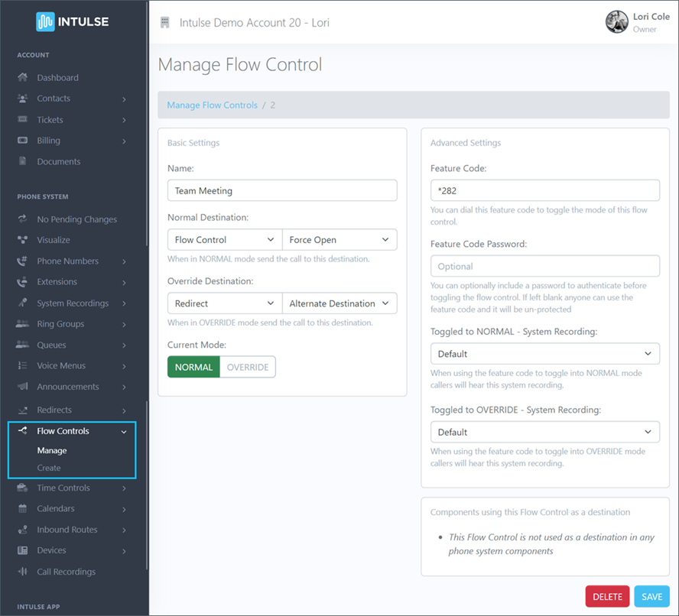The image size is (679, 616).
Task: Click the Feature Code Password input field
Action: [x=544, y=266]
